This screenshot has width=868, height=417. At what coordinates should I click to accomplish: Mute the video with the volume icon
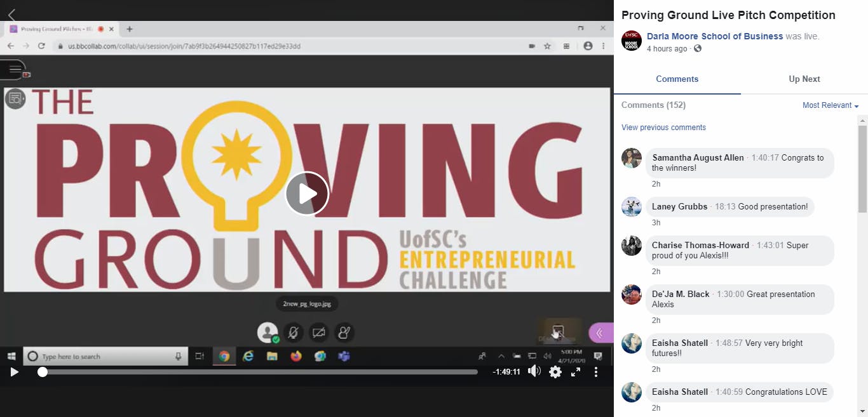(534, 371)
